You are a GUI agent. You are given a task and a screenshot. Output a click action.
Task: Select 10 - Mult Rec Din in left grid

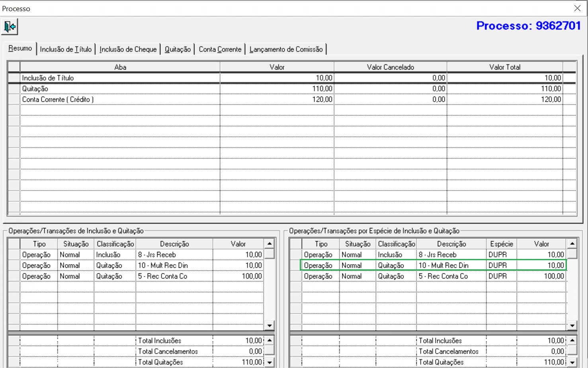(174, 265)
